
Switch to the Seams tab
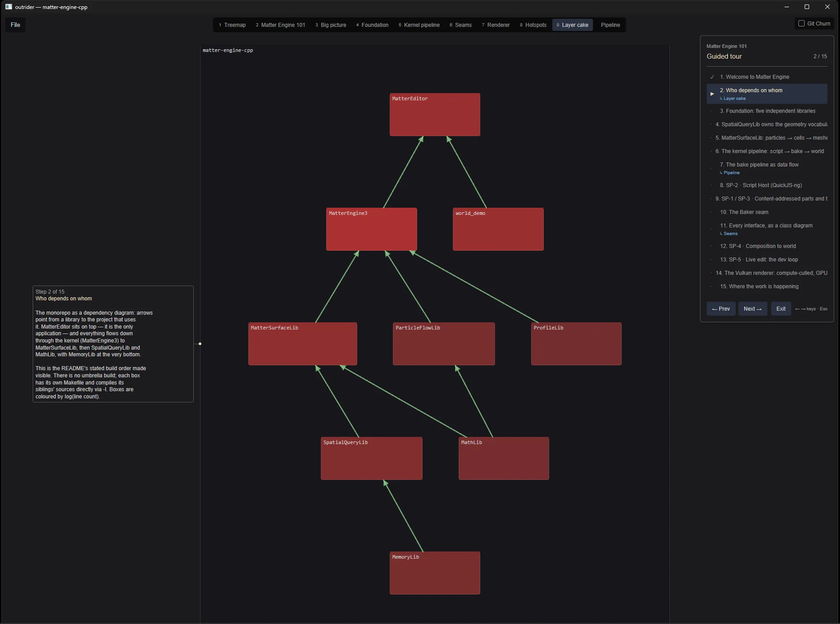coord(461,25)
